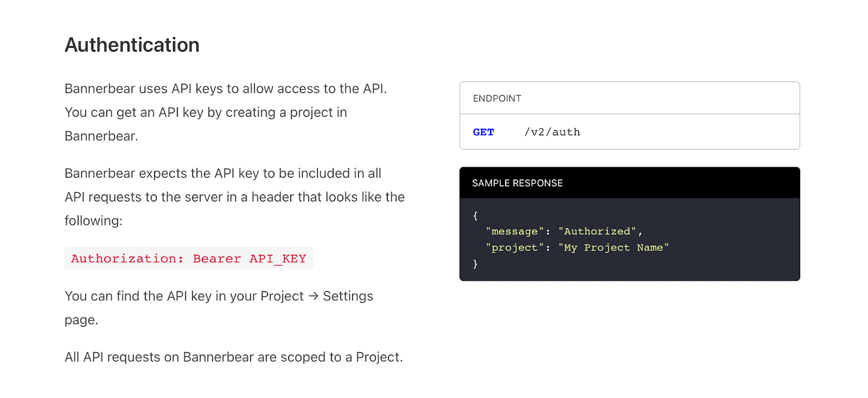Click the SAMPLE RESPONSE header
Screen dimensions: 868x398
(518, 183)
